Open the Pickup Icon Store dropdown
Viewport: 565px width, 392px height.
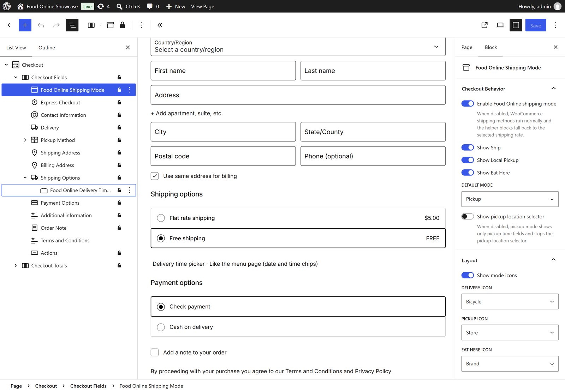tap(510, 333)
